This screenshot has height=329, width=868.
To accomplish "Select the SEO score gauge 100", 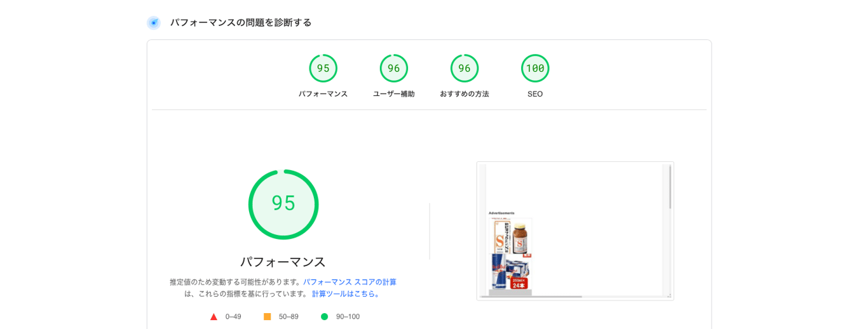I will (x=535, y=69).
